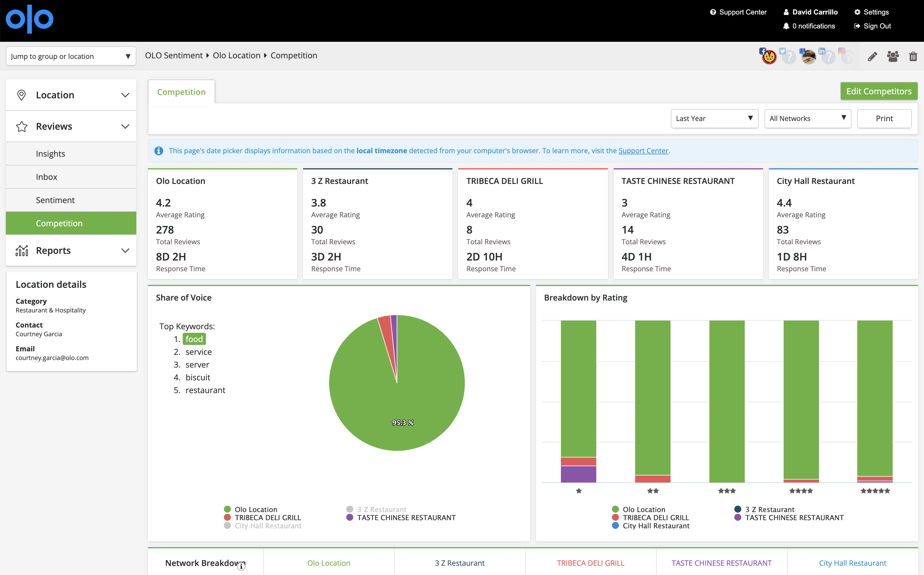Select Sentiment in the Reviews submenu
924x575 pixels.
coord(71,200)
